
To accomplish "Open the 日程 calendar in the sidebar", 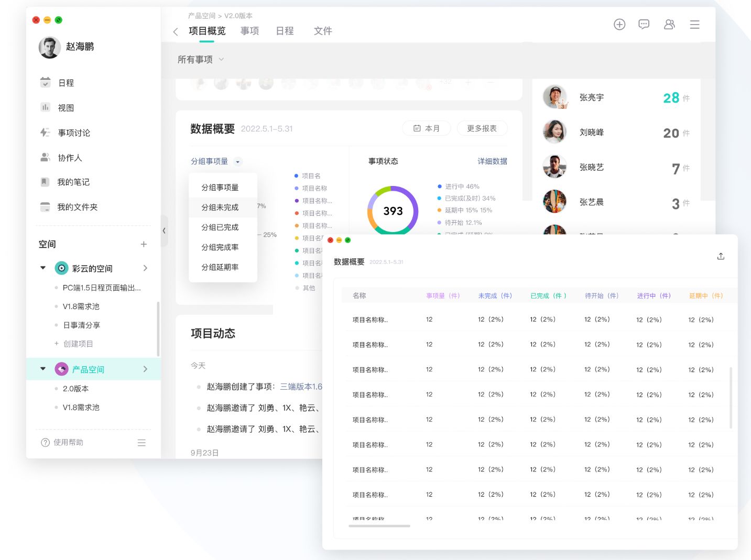I will coord(65,82).
